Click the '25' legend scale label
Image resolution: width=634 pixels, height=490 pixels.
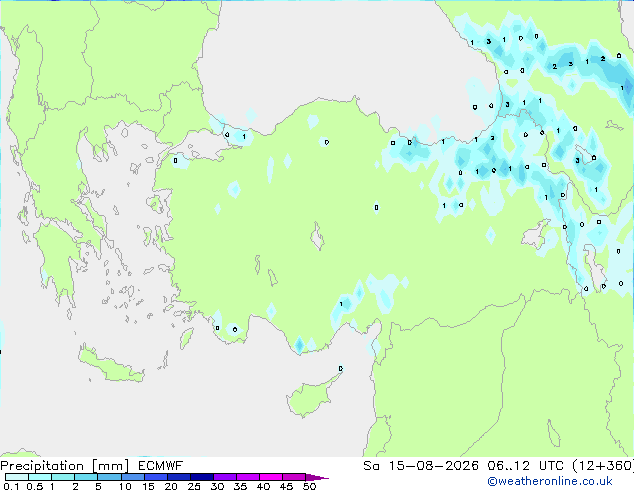tap(194, 486)
